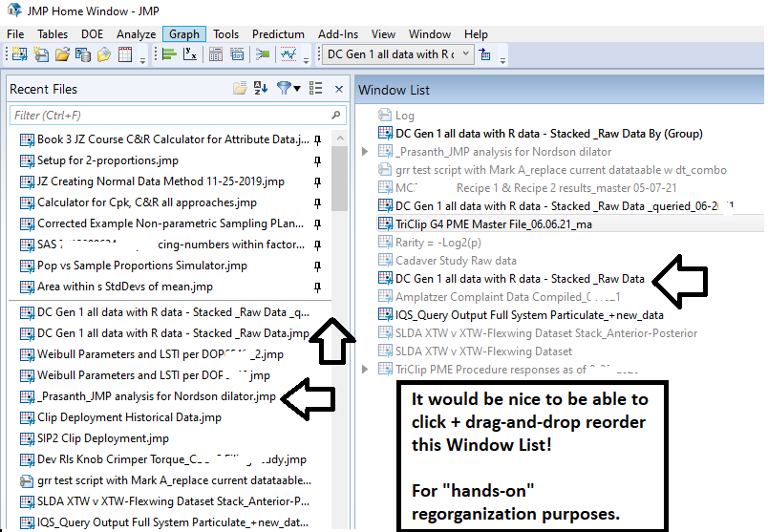Viewport: 768px width, 532px height.
Task: Open the DOE menu
Action: point(92,34)
